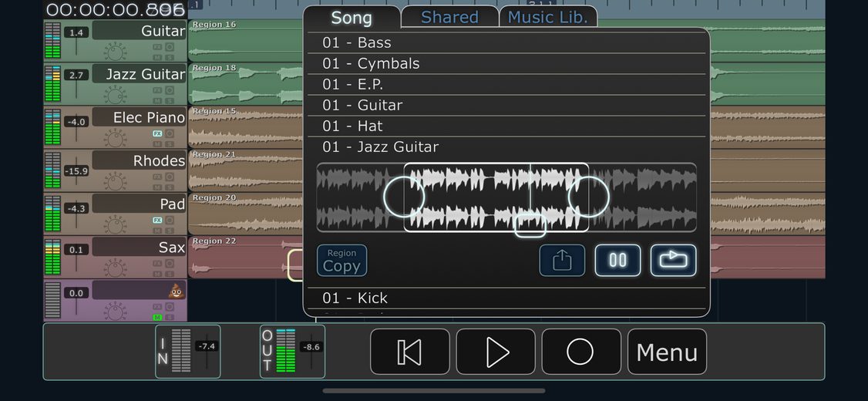The height and width of the screenshot is (401, 868).
Task: Switch to the Song tab
Action: pyautogui.click(x=352, y=18)
